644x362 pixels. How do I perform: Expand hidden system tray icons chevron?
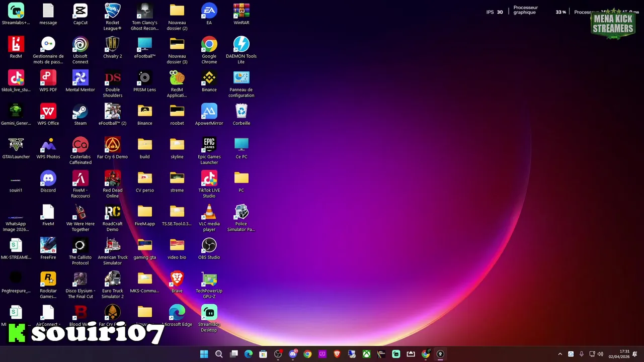click(560, 354)
